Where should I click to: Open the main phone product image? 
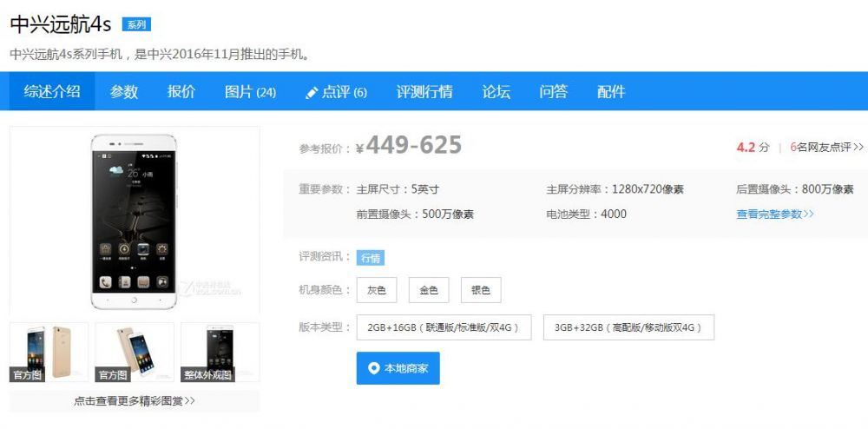pyautogui.click(x=135, y=221)
